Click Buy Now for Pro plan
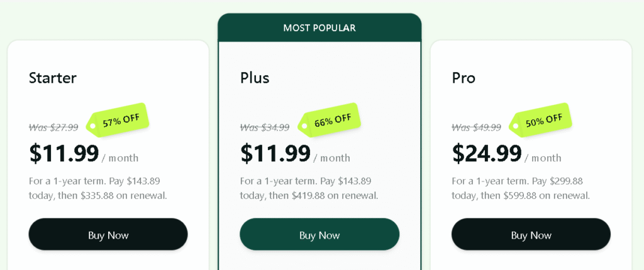Viewport: 644px width, 270px height. 531,234
